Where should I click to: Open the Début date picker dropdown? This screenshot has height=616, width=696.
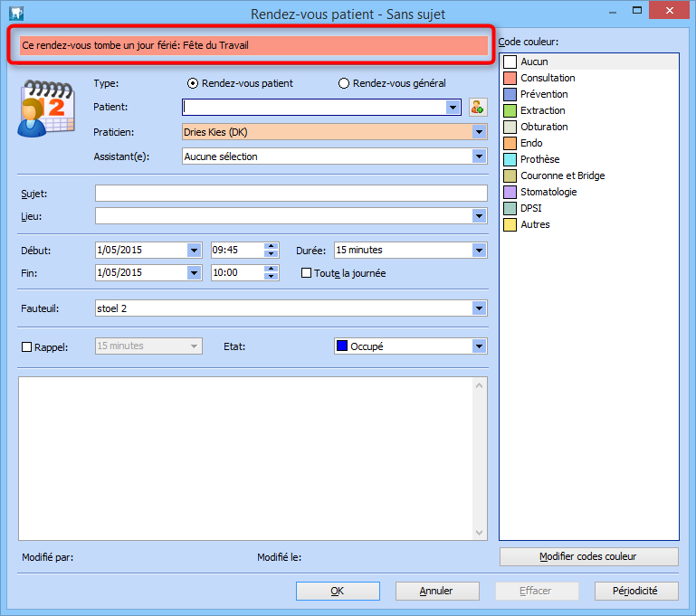click(194, 251)
